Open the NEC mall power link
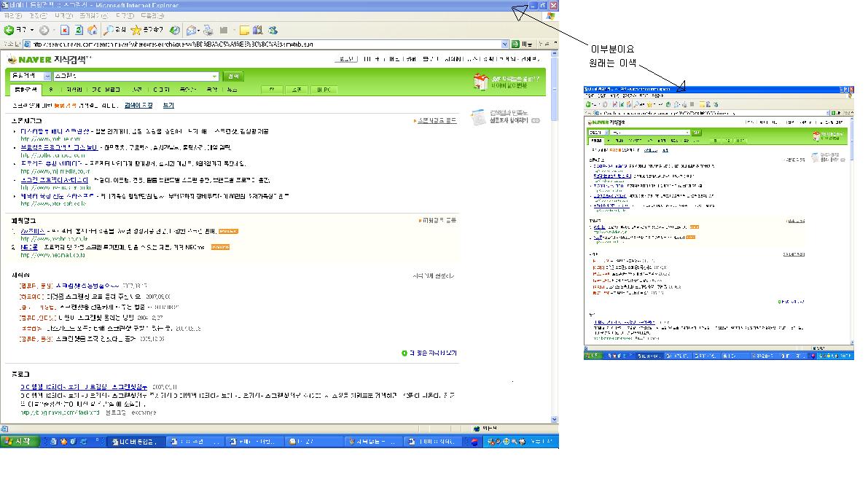868x489 pixels. click(x=29, y=247)
